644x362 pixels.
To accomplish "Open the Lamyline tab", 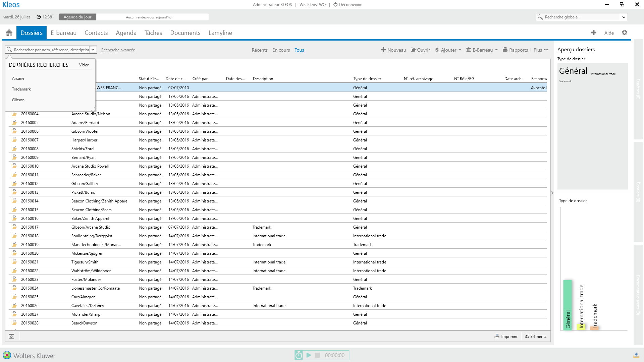I will [220, 33].
